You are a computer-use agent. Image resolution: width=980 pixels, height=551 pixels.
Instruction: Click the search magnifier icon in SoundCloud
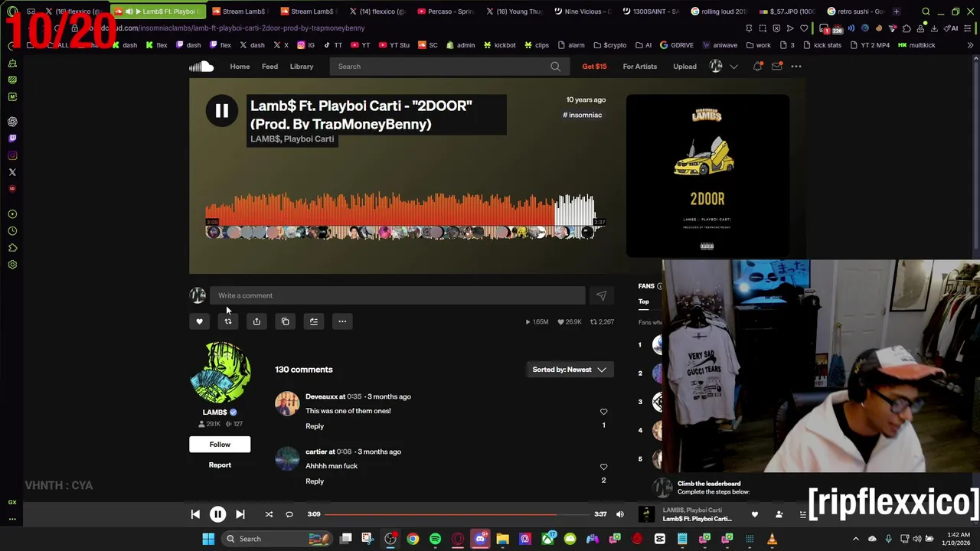tap(555, 67)
